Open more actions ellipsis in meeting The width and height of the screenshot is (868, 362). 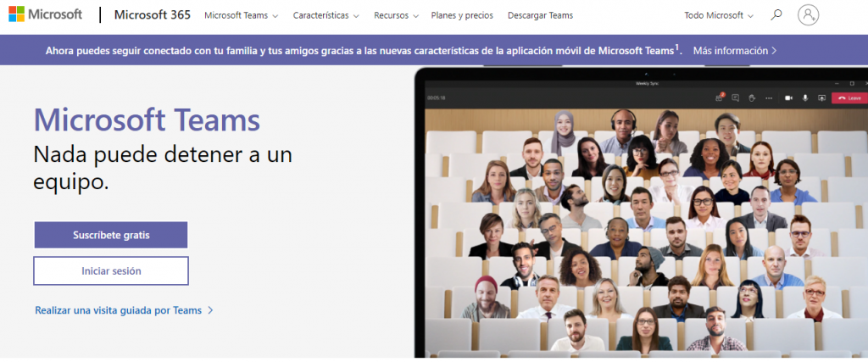coord(769,98)
